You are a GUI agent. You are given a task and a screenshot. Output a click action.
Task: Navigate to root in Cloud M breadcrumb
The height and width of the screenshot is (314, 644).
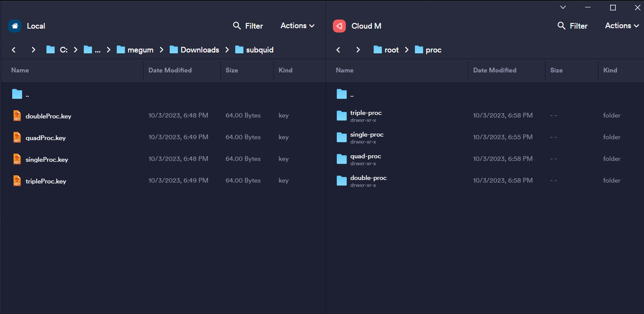point(391,50)
